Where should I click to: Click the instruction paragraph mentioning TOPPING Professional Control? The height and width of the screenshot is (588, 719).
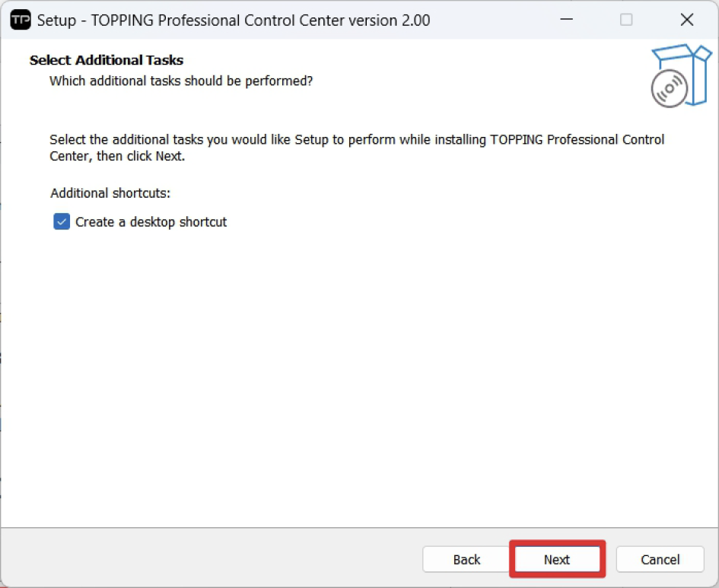pos(356,140)
